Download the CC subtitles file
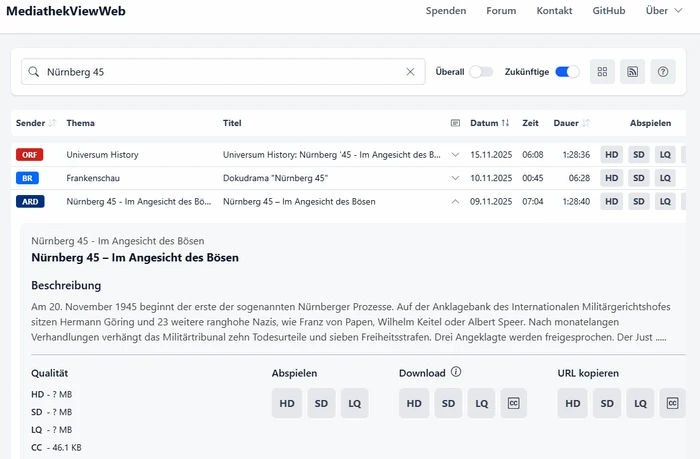 coord(513,403)
